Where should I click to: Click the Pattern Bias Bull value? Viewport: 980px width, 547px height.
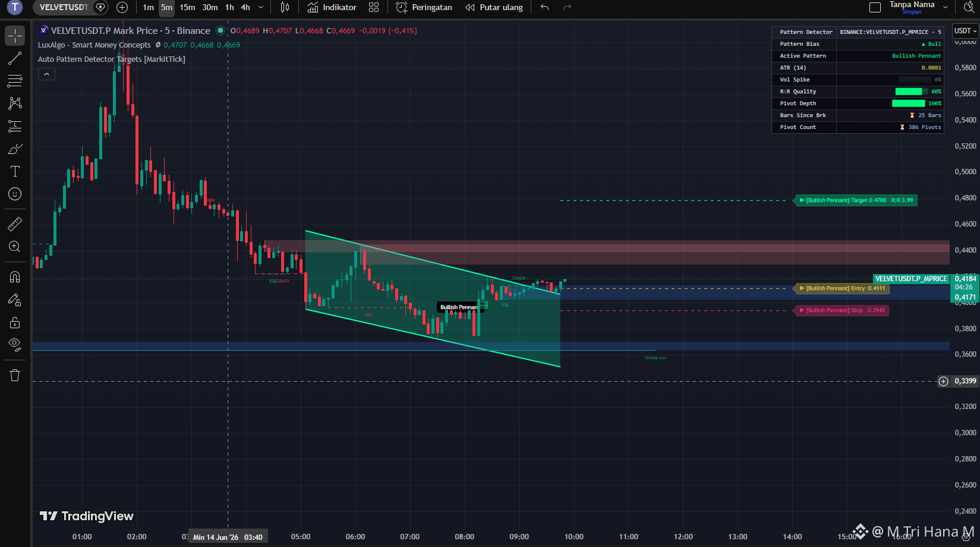coord(931,44)
